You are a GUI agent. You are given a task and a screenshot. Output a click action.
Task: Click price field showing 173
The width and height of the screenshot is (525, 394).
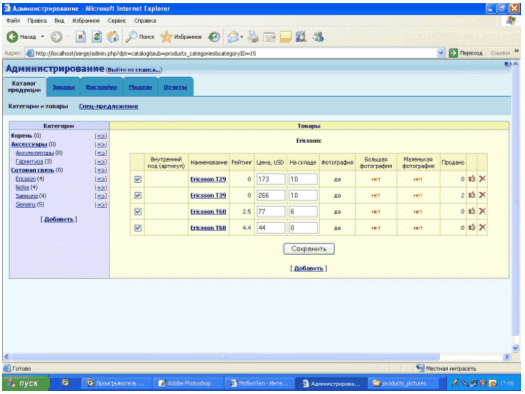pyautogui.click(x=271, y=179)
